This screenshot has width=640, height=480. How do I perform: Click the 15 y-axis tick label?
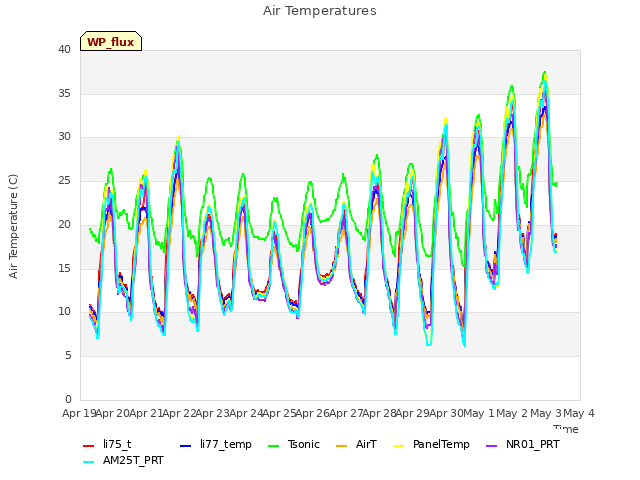64,269
